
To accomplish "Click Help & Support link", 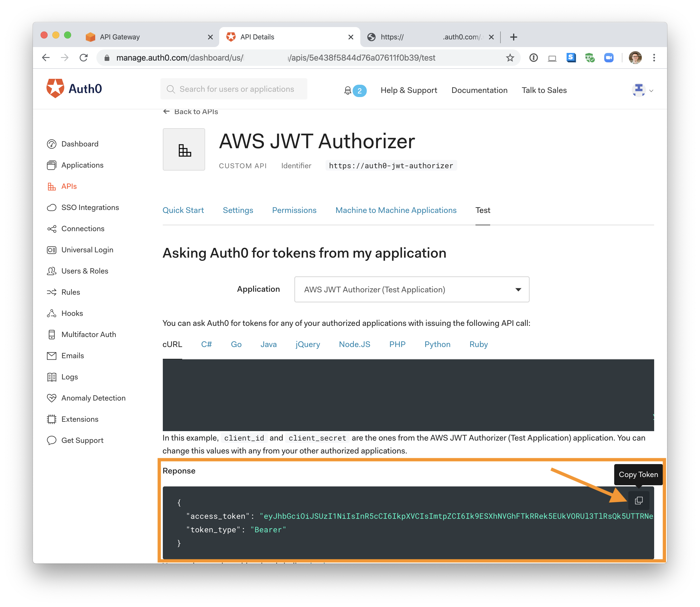I will coord(408,91).
